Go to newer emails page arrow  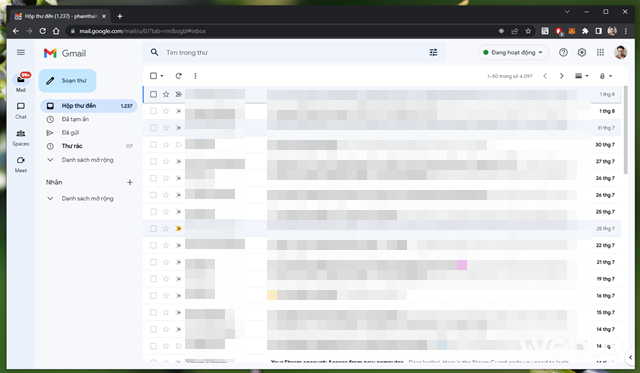545,76
